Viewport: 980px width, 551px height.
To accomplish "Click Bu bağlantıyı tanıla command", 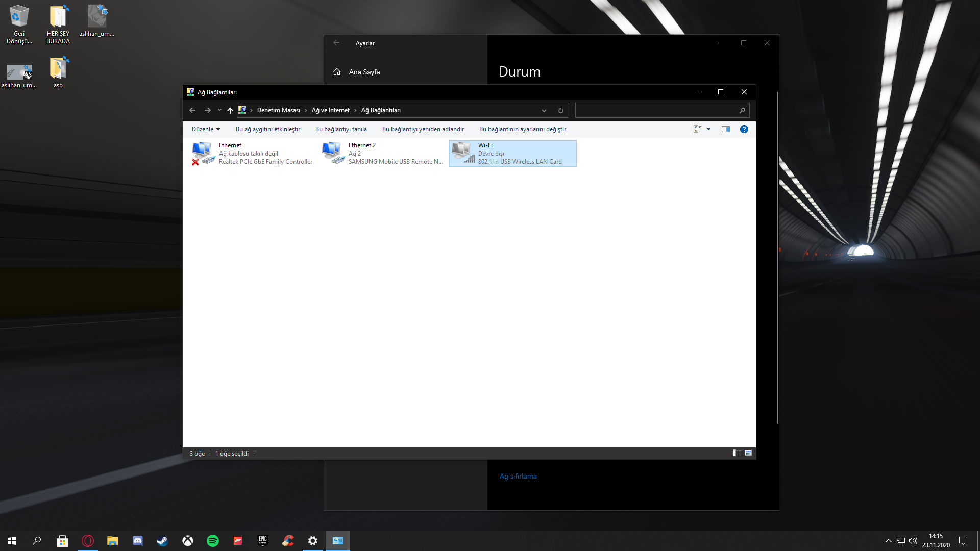I will (341, 129).
